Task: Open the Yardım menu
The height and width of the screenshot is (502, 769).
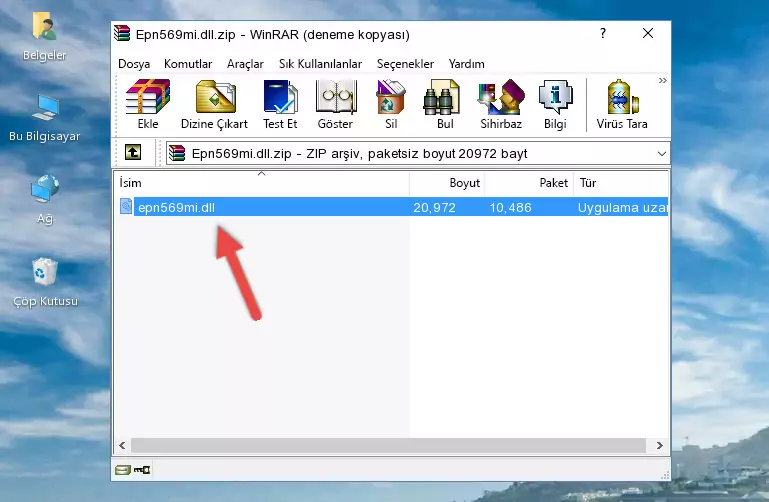Action: click(466, 64)
